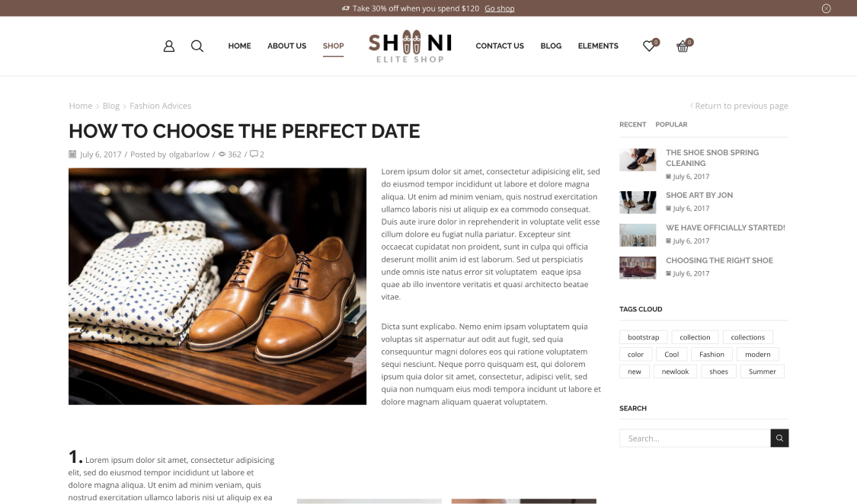The height and width of the screenshot is (504, 857).
Task: Open Shoe Art by Jon thumbnail
Action: click(x=638, y=202)
